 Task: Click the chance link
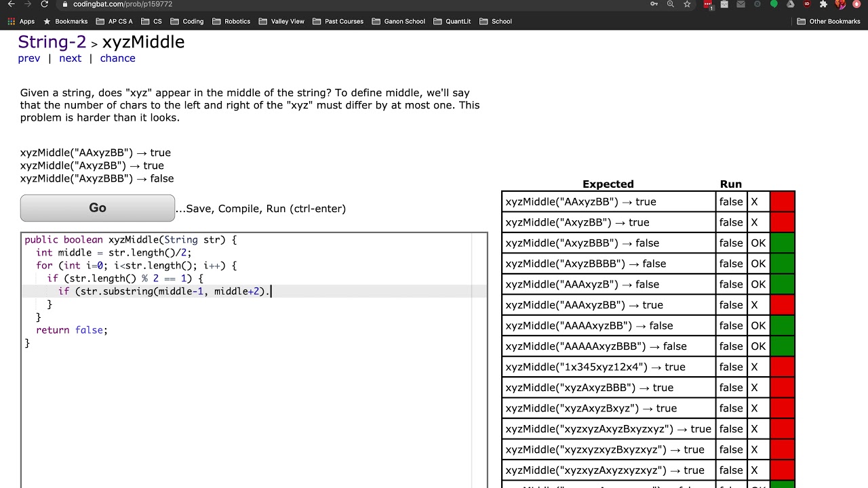118,58
